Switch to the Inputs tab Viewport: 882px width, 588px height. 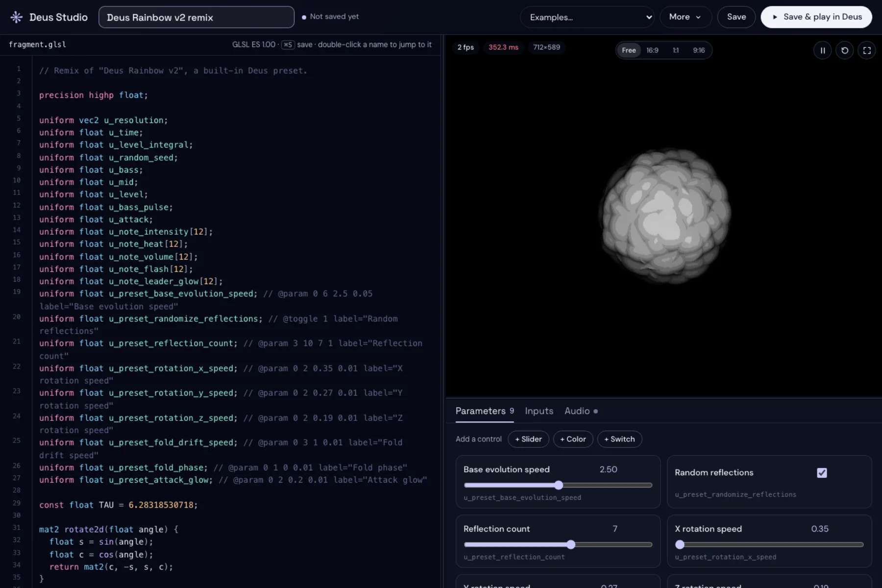pos(539,411)
